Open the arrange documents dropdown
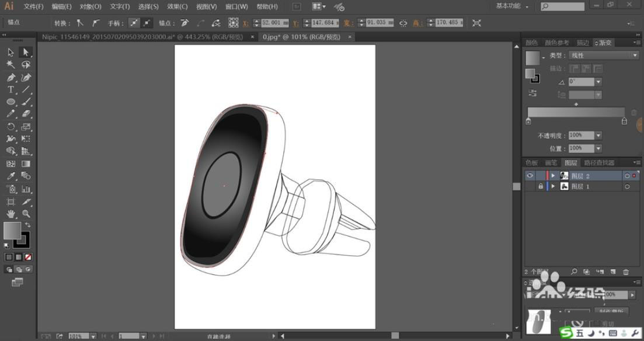This screenshot has width=644, height=341. coord(319,6)
